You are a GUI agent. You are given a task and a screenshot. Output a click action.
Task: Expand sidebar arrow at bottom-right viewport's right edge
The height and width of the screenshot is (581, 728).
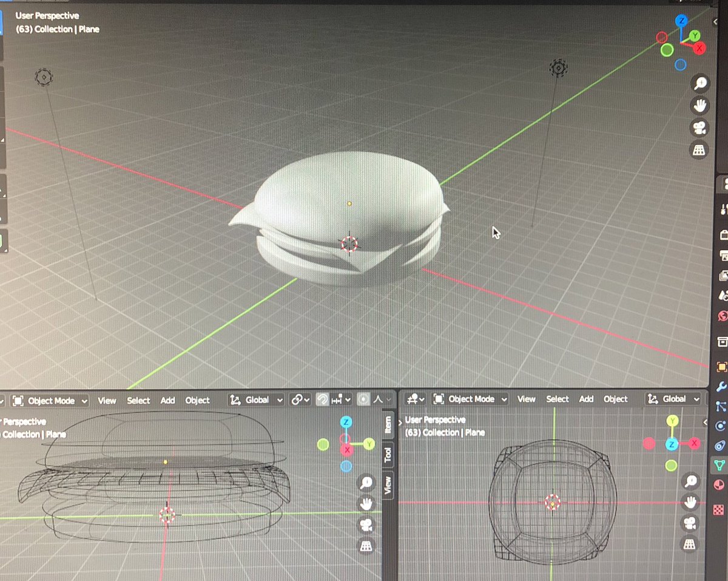(706, 423)
